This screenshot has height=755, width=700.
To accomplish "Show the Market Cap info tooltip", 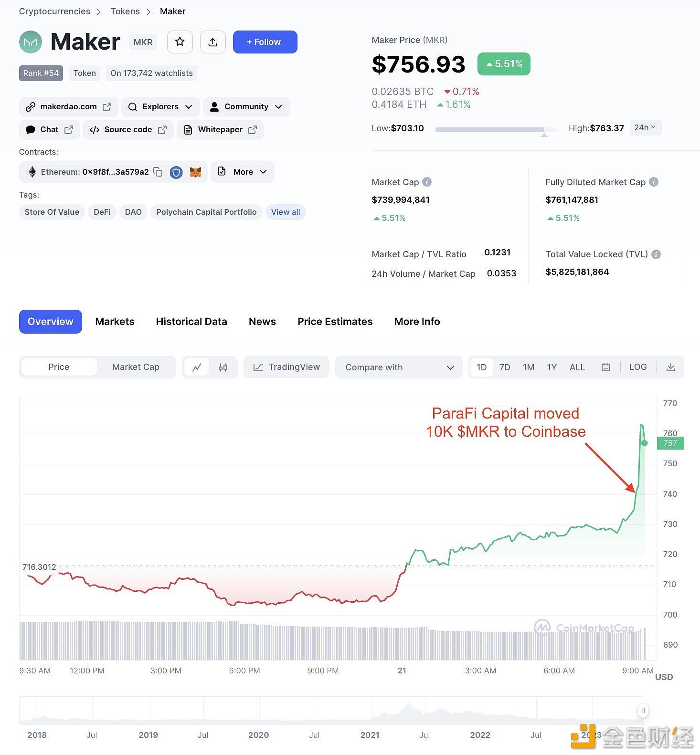I will click(427, 182).
